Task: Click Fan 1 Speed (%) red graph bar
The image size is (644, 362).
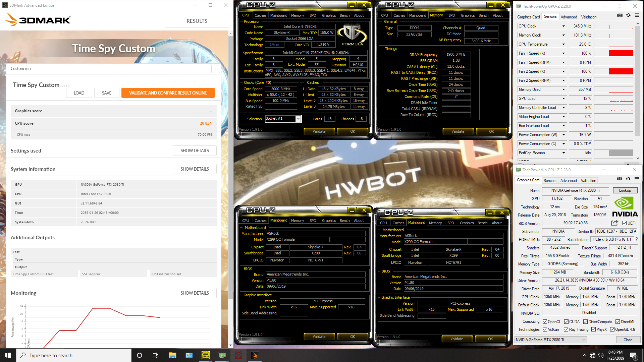Action: coord(621,53)
